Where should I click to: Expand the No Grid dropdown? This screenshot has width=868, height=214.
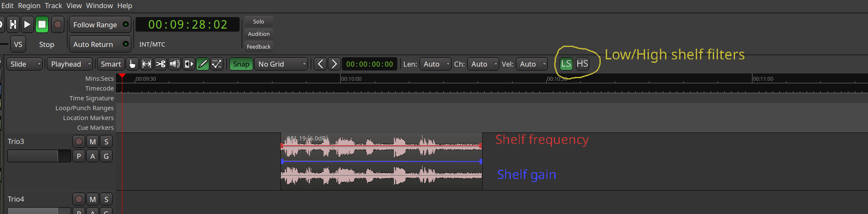[281, 64]
